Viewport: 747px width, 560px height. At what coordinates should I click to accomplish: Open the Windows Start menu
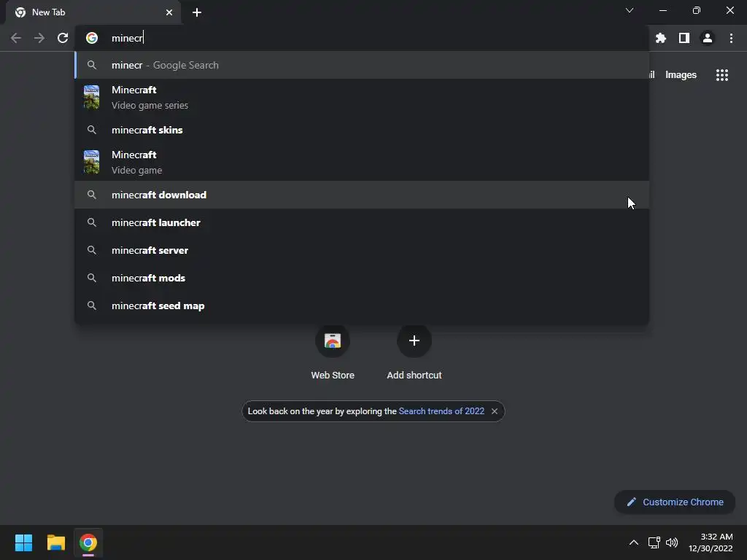point(23,542)
